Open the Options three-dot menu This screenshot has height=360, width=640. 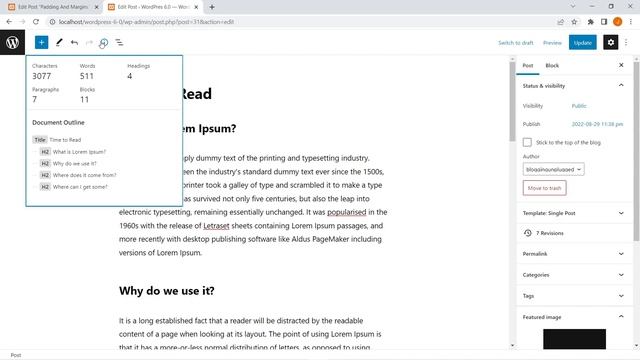pos(626,42)
